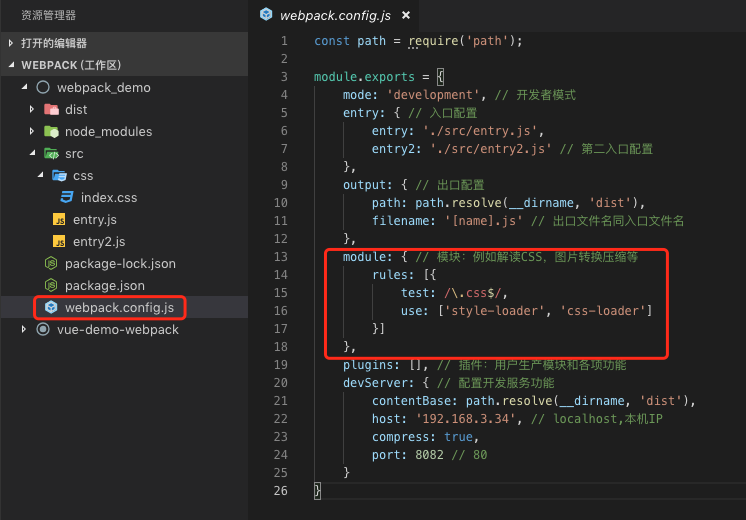Click 'output' key on line 9
746x520 pixels.
point(364,186)
